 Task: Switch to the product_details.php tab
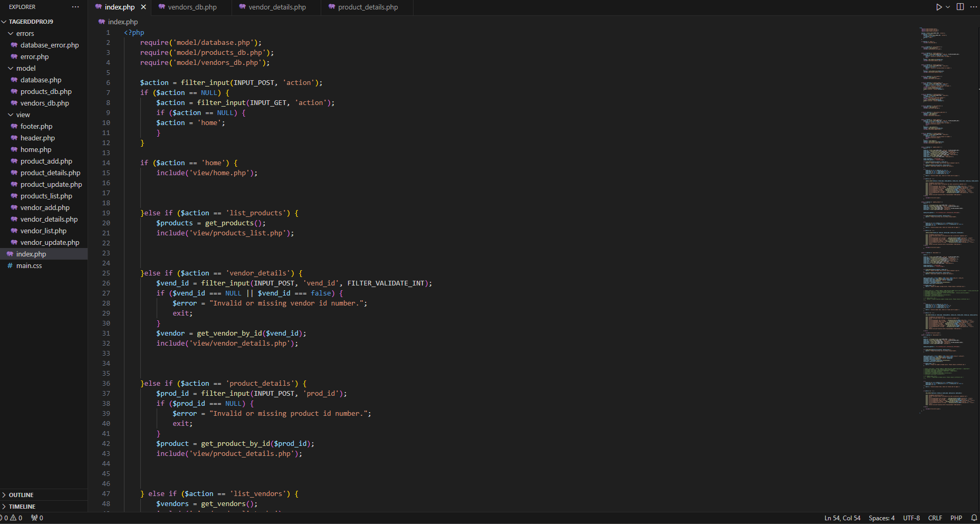coord(368,7)
